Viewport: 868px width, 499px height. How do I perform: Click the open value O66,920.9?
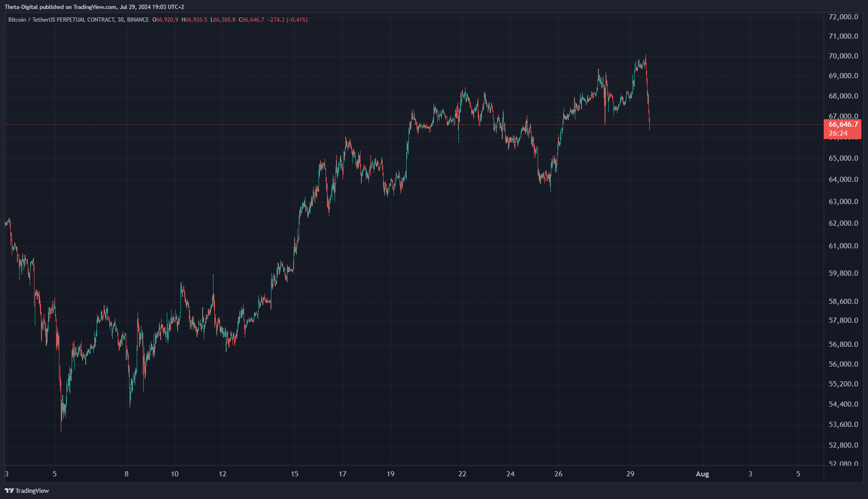click(x=165, y=20)
